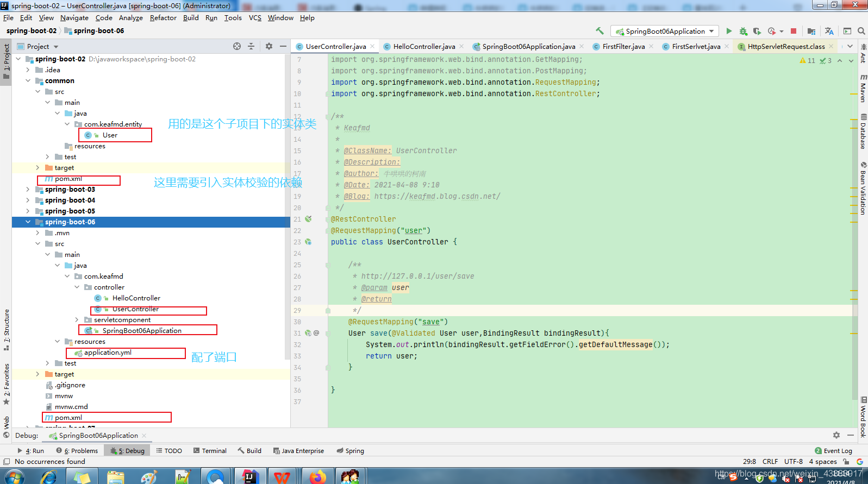Click the Debug bug icon in toolbar
This screenshot has height=484, width=868.
pyautogui.click(x=743, y=32)
